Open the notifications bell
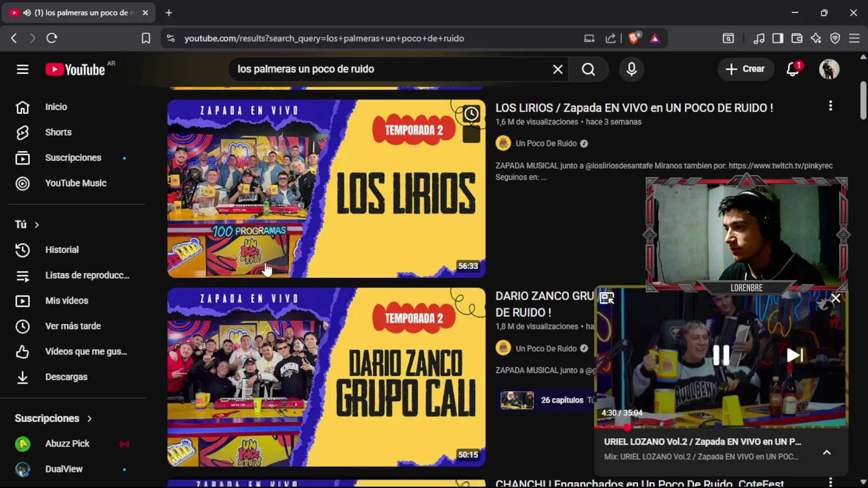The height and width of the screenshot is (488, 868). [x=793, y=69]
